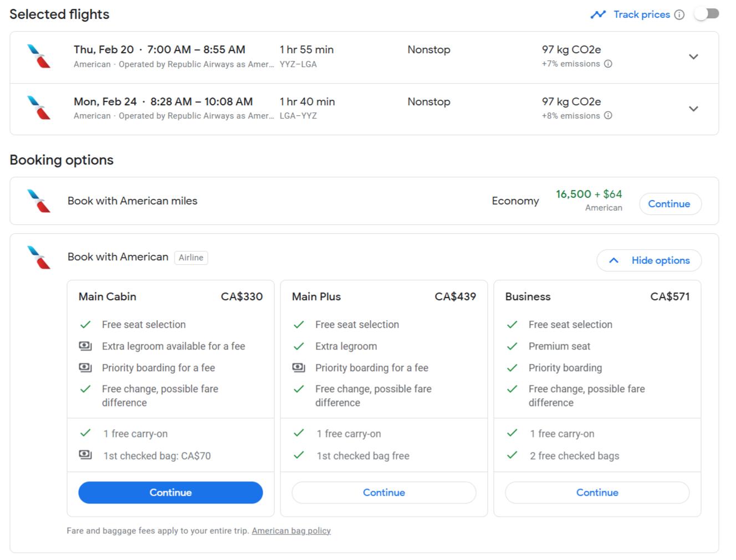Click the fee icon next to 1st checked bag CA$70
Image resolution: width=736 pixels, height=560 pixels.
tap(85, 454)
